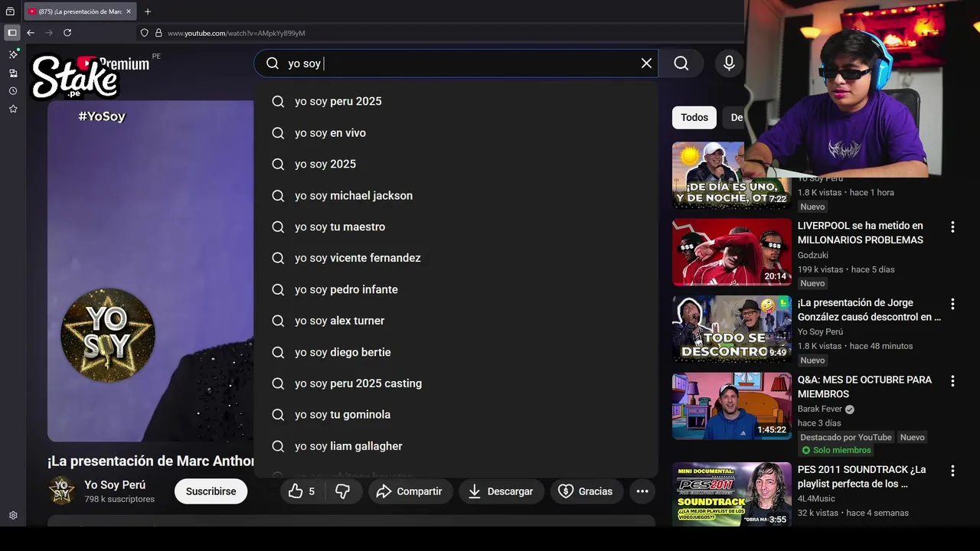The width and height of the screenshot is (980, 551).
Task: Select suggestion yo soy michael jackson
Action: (x=456, y=195)
